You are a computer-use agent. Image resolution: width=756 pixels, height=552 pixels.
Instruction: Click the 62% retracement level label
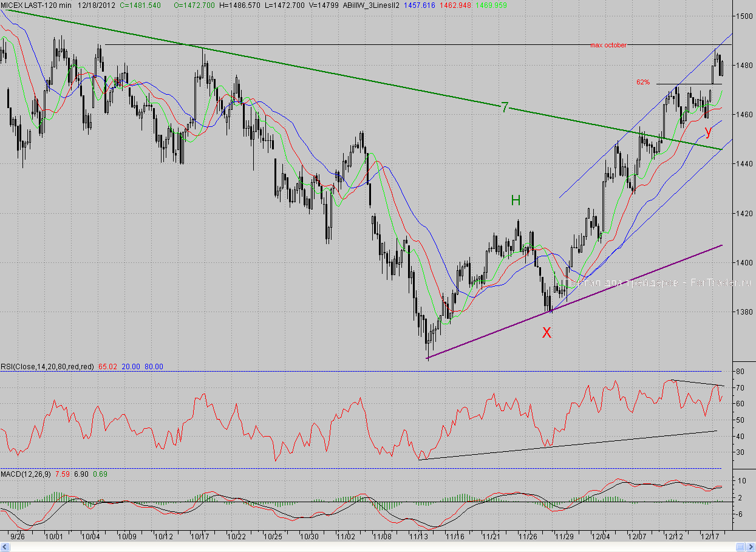coord(643,82)
